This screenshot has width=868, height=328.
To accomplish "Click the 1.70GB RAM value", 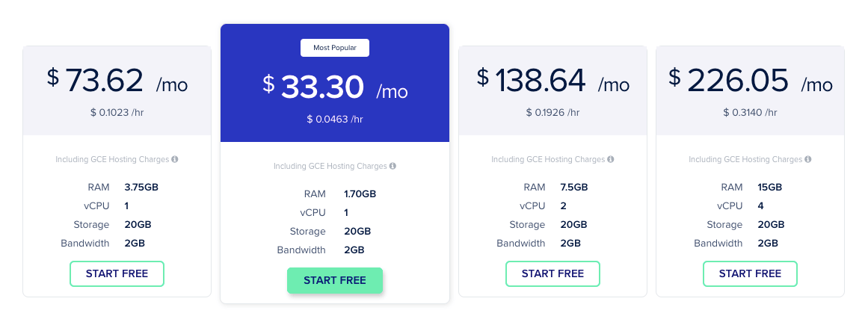I will click(360, 194).
